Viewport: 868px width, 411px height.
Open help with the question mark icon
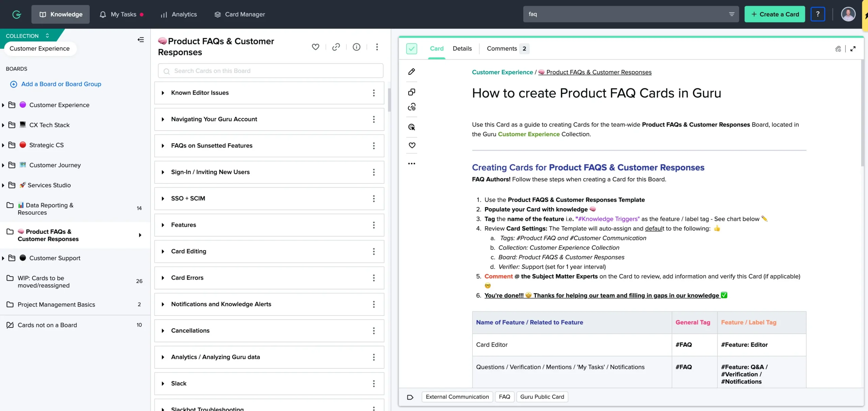[x=817, y=14]
